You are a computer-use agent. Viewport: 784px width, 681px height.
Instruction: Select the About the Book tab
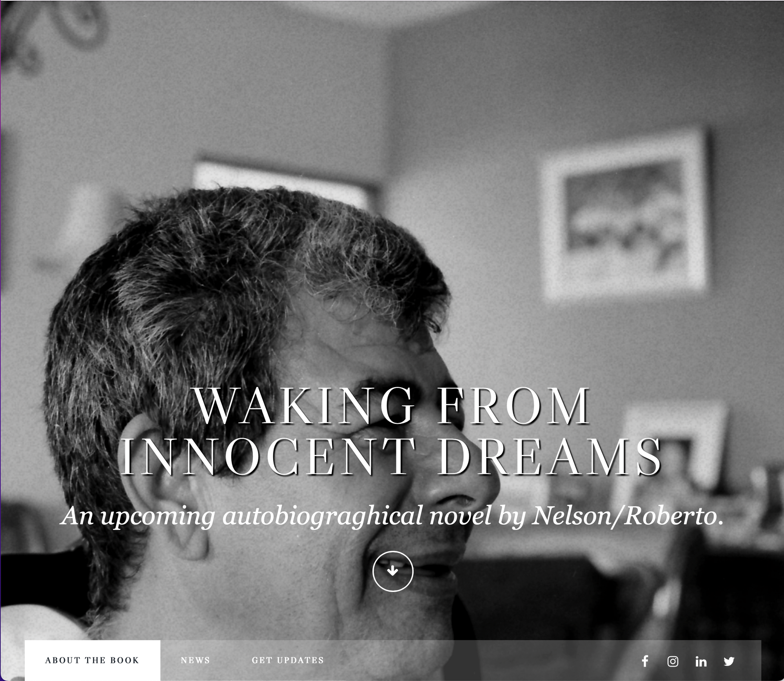pos(93,661)
